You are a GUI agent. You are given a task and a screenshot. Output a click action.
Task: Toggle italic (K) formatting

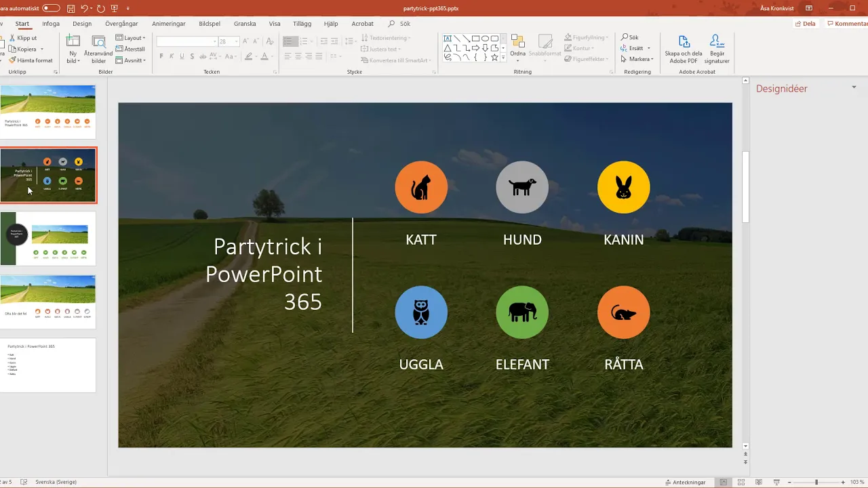(172, 56)
